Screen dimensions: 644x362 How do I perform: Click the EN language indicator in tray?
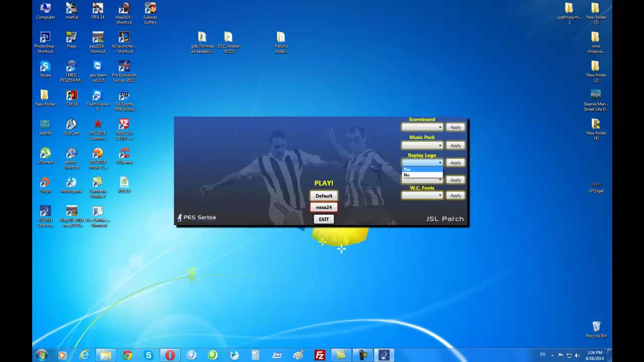point(542,354)
